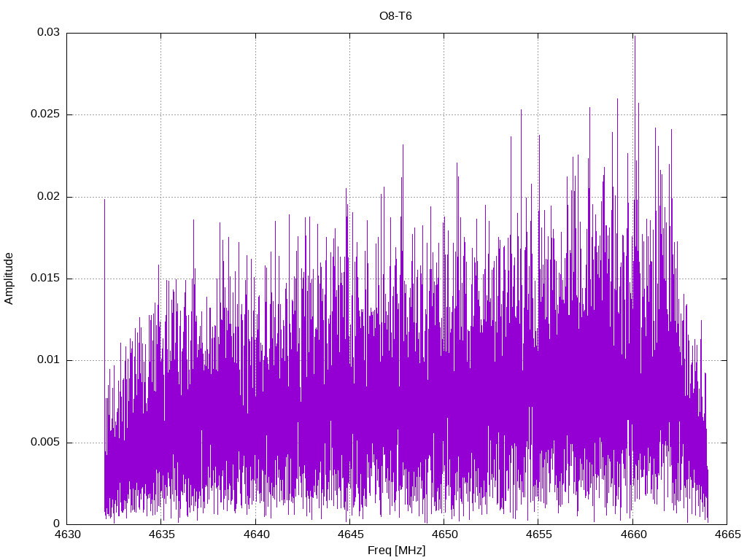Click the 0.005 y-axis tick label
The image size is (747, 560).
pos(46,442)
